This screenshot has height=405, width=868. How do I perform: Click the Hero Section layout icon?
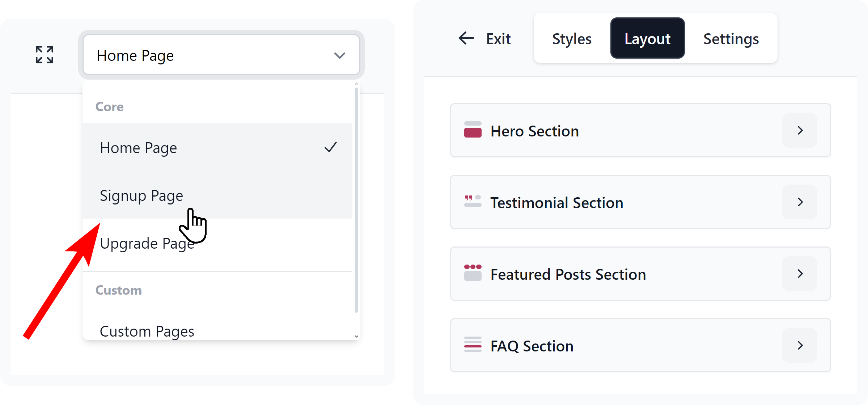click(x=473, y=130)
